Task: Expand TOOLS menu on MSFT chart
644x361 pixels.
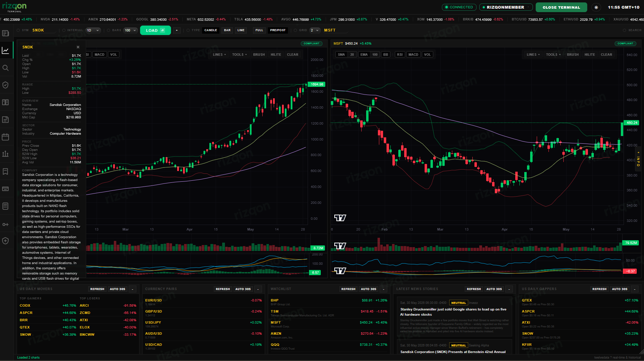Action: [553, 55]
